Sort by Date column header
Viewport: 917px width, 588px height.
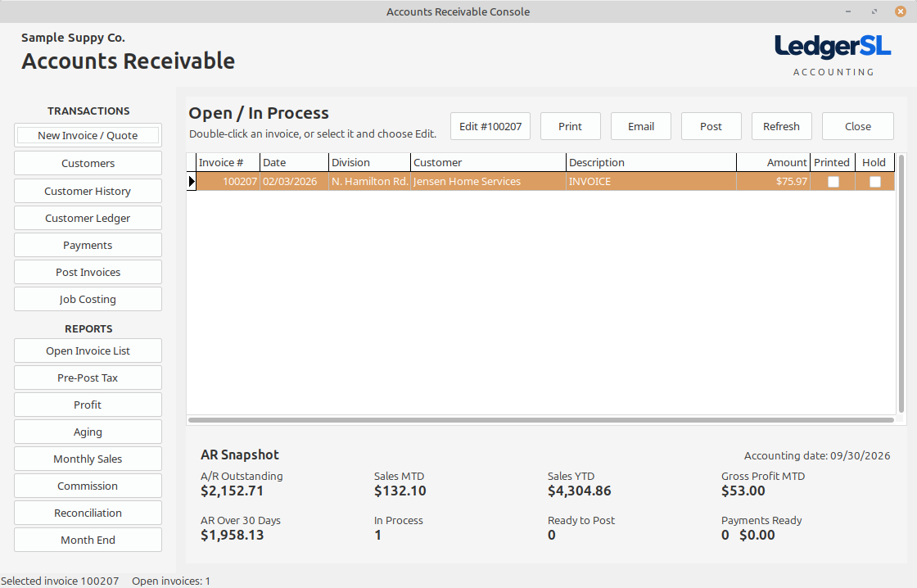[294, 163]
